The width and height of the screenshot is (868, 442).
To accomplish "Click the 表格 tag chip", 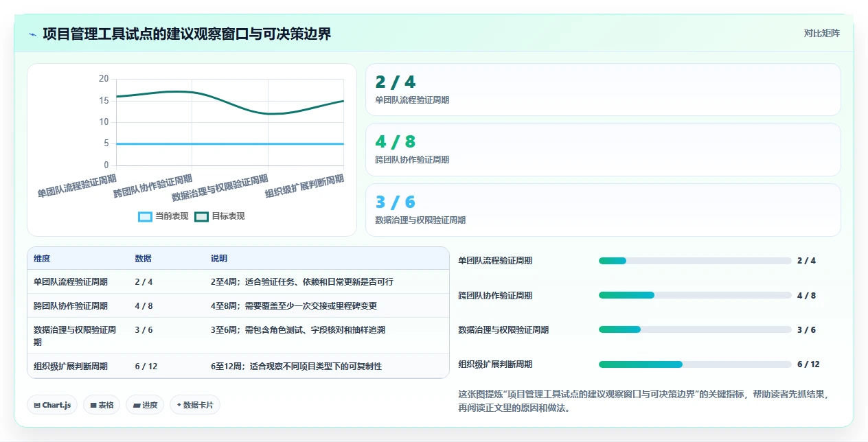I will tap(101, 405).
